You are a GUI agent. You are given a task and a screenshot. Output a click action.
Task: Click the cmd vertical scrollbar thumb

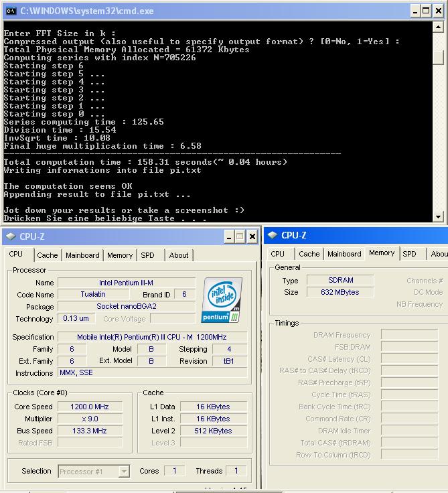point(438,57)
